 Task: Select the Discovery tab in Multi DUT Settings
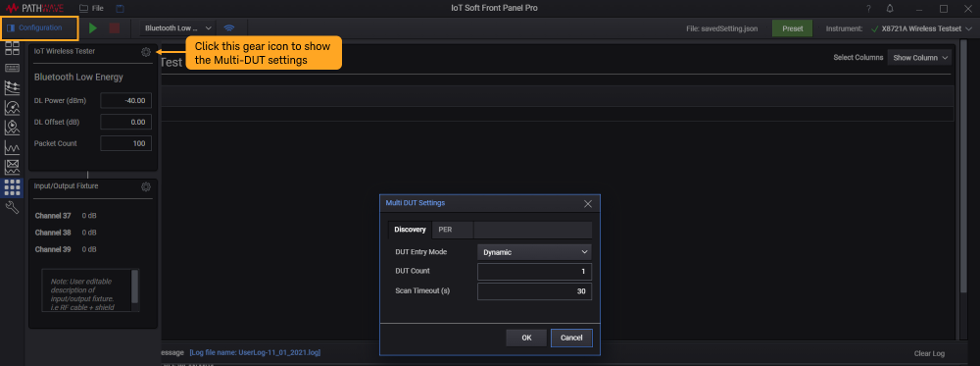pyautogui.click(x=410, y=230)
